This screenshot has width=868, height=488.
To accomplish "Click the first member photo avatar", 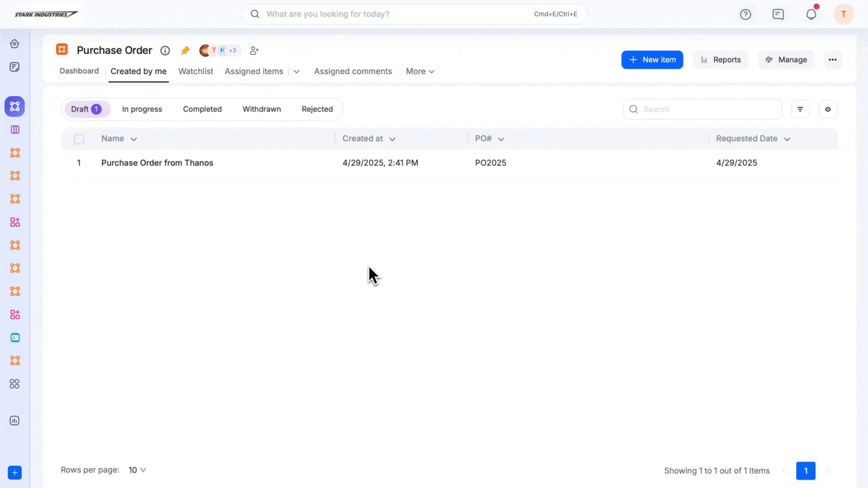I will point(205,51).
